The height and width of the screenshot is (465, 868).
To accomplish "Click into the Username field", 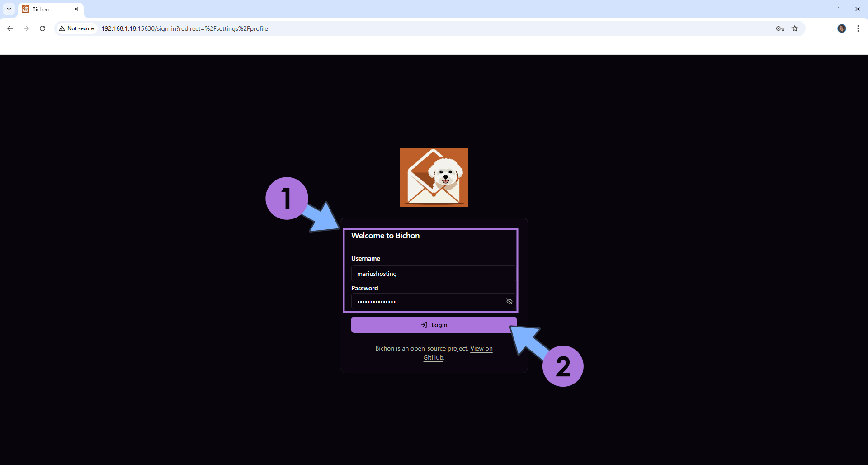I will [433, 274].
